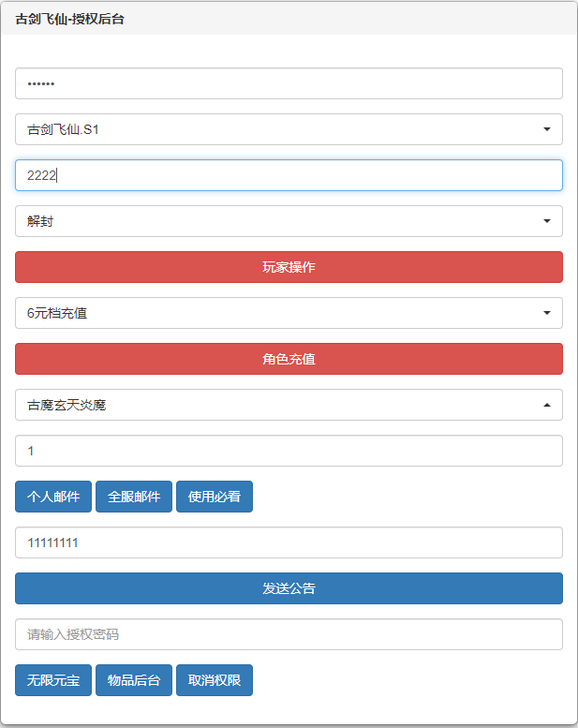Image resolution: width=578 pixels, height=728 pixels.
Task: Open the 使用必看 instructions button
Action: tap(215, 497)
